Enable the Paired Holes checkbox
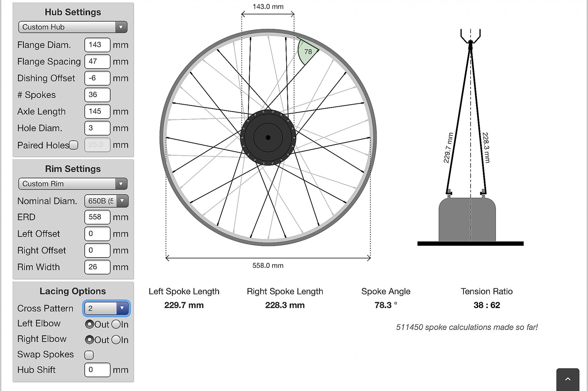588x391 pixels. tap(74, 145)
